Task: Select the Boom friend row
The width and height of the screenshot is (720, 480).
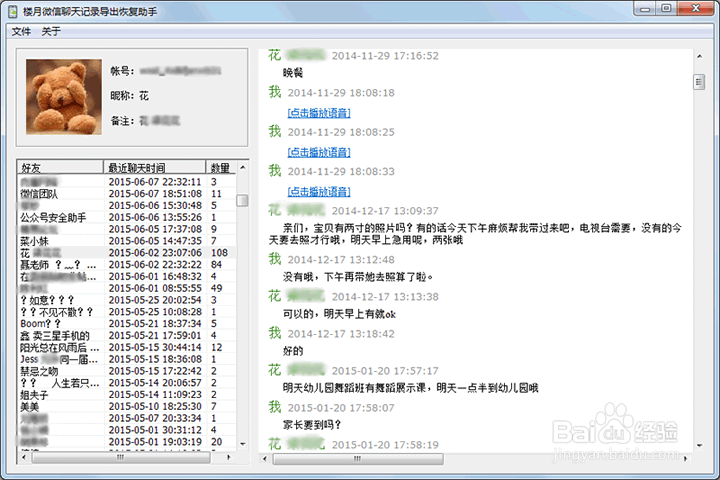Action: tap(127, 324)
